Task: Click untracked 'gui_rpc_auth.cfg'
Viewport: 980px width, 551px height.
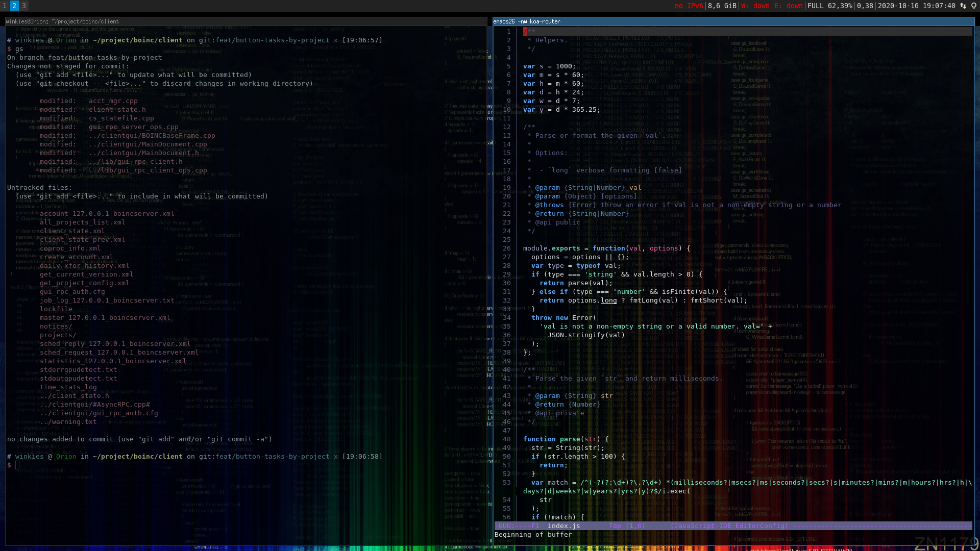Action: (x=72, y=292)
